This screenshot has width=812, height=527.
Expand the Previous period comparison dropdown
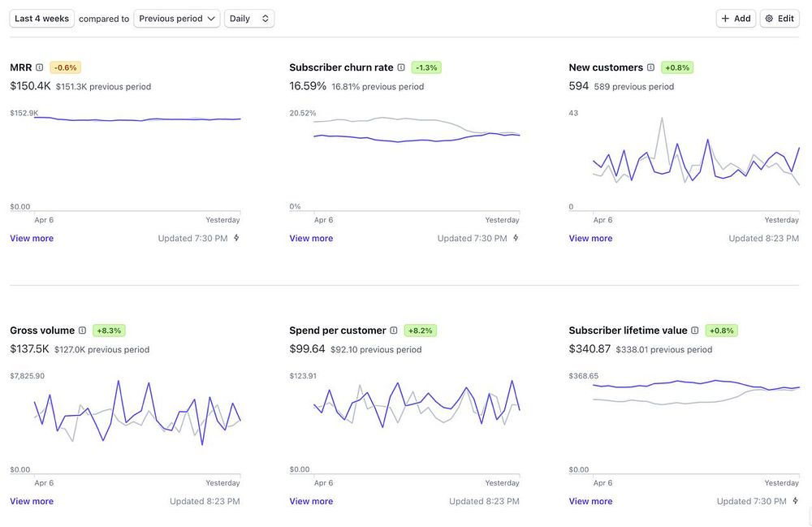(176, 19)
